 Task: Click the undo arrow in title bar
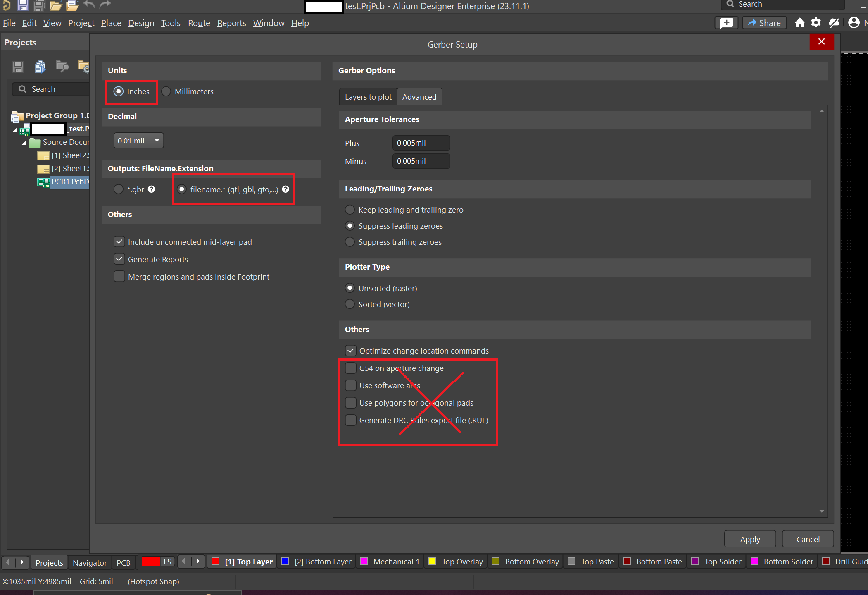tap(89, 5)
